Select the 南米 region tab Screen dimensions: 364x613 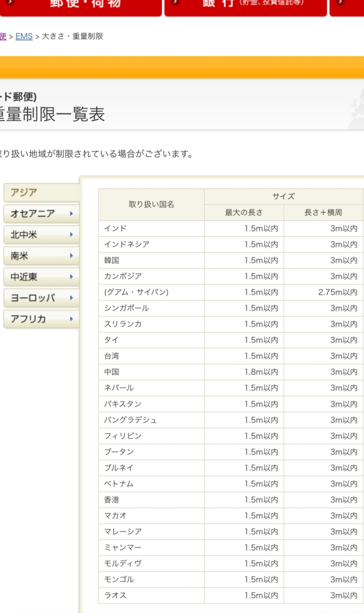pyautogui.click(x=42, y=256)
